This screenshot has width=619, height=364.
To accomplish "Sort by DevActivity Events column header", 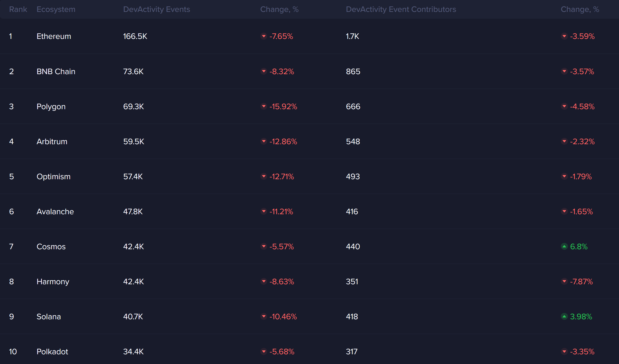I will point(156,9).
